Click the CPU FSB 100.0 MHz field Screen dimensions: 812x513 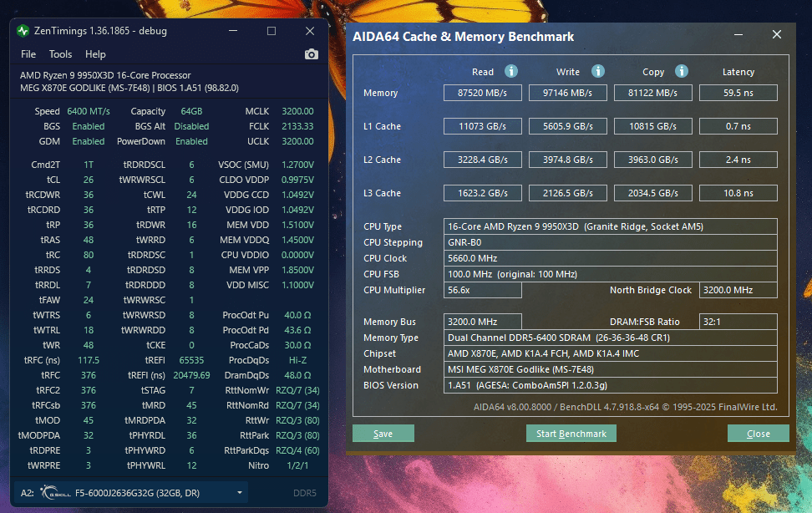(x=611, y=274)
